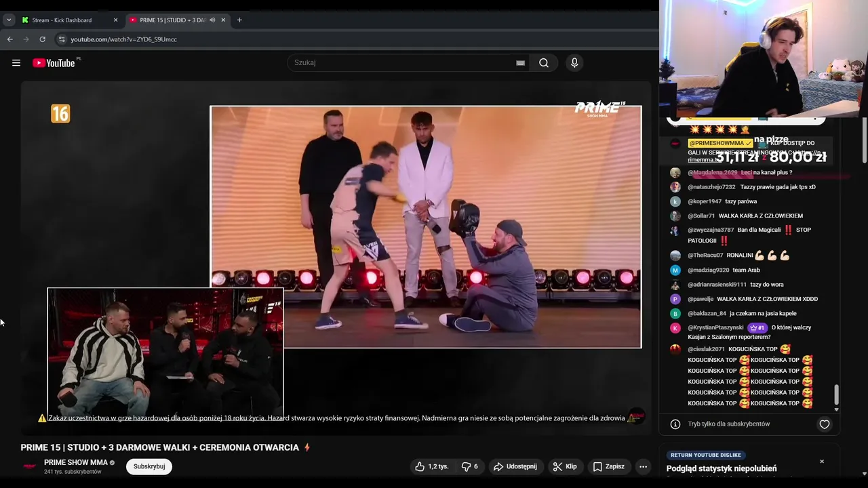Mute the PRIME 15 tab audio icon
The width and height of the screenshot is (868, 488).
point(212,20)
